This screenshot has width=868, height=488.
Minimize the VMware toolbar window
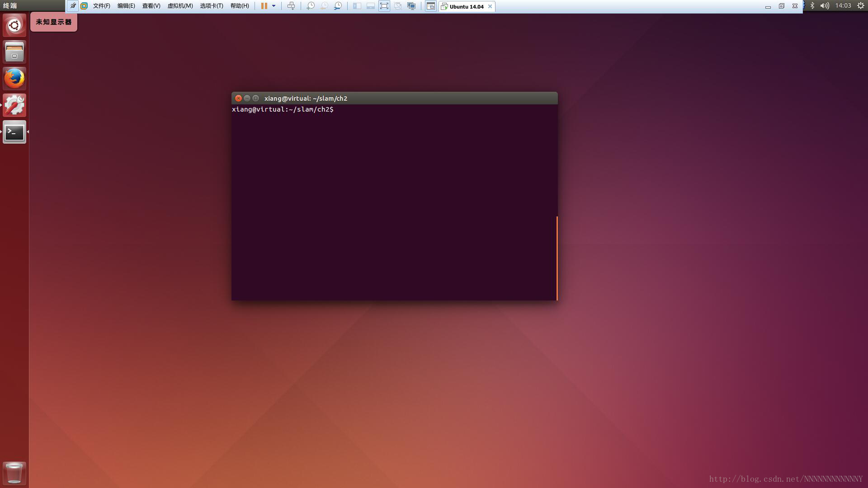(x=768, y=6)
